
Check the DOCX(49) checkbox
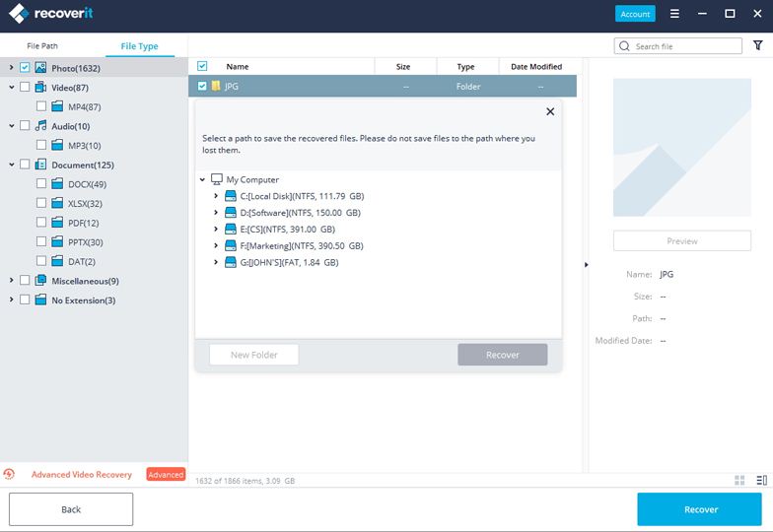41,183
